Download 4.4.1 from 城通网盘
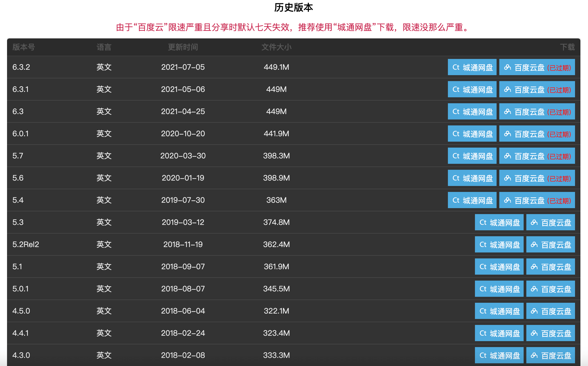This screenshot has width=588, height=366. [x=499, y=333]
